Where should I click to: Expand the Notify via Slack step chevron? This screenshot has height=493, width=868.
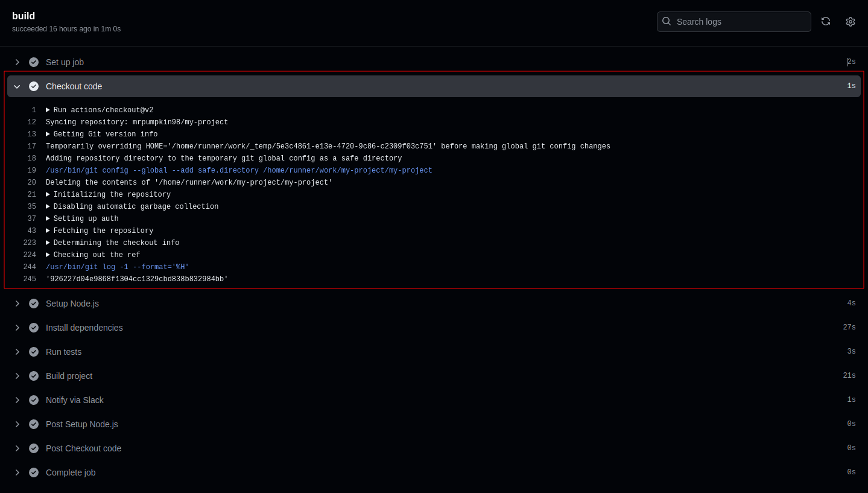click(x=17, y=400)
